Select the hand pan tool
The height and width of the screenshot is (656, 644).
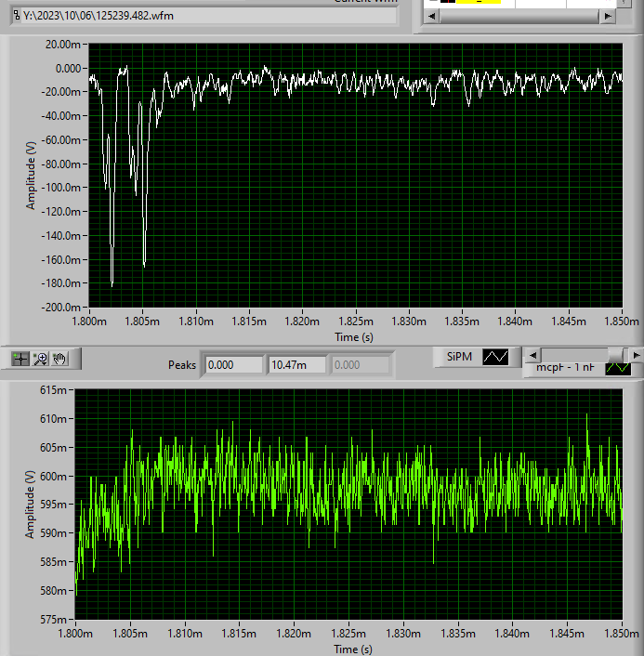59,358
